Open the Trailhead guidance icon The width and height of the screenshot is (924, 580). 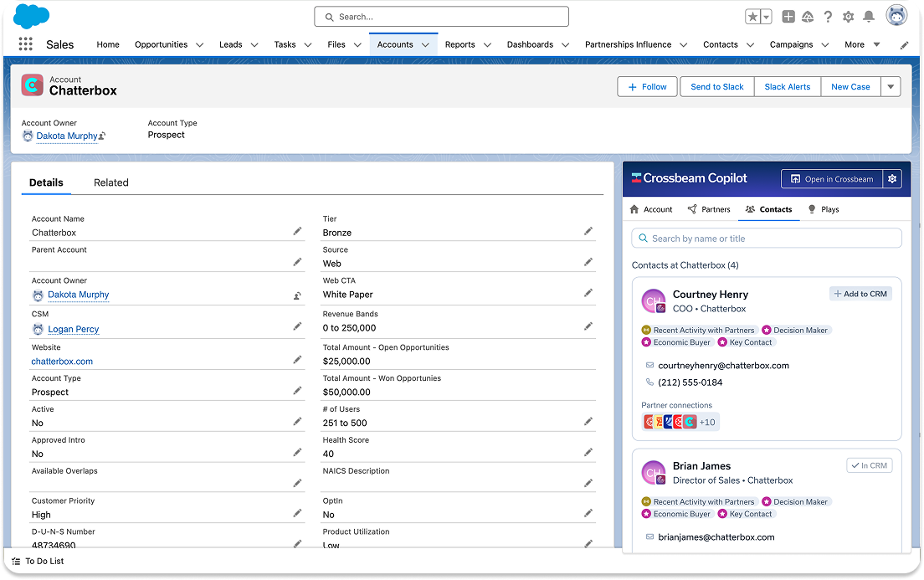pyautogui.click(x=808, y=17)
